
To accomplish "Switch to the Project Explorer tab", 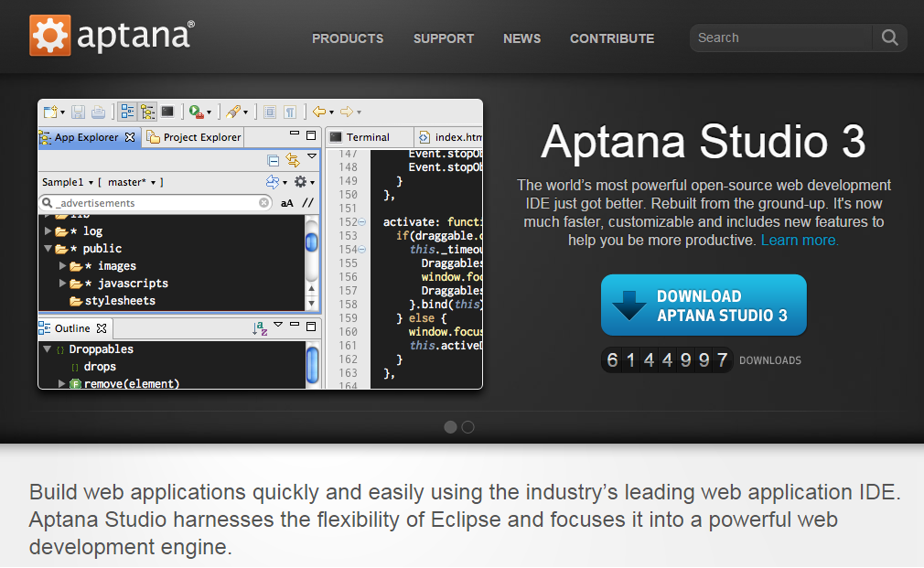I will pos(194,137).
